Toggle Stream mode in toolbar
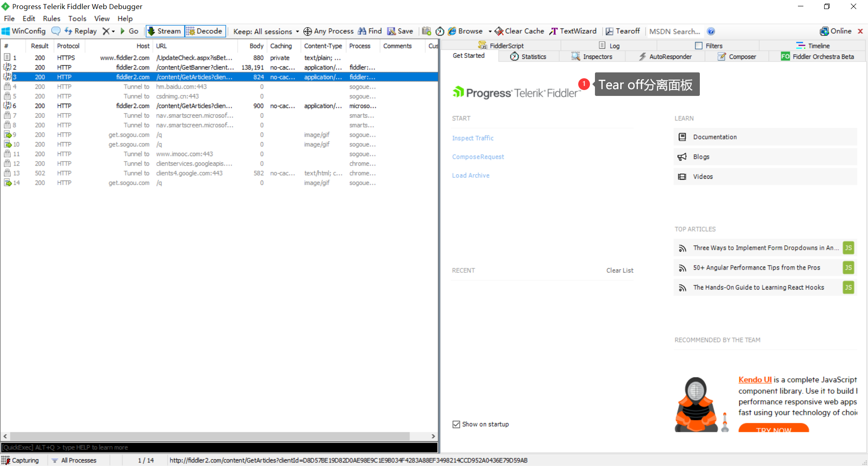Image resolution: width=868 pixels, height=466 pixels. (165, 31)
